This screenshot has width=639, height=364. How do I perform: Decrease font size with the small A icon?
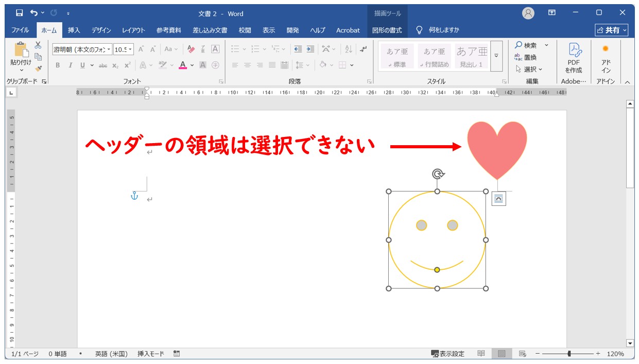coord(153,49)
